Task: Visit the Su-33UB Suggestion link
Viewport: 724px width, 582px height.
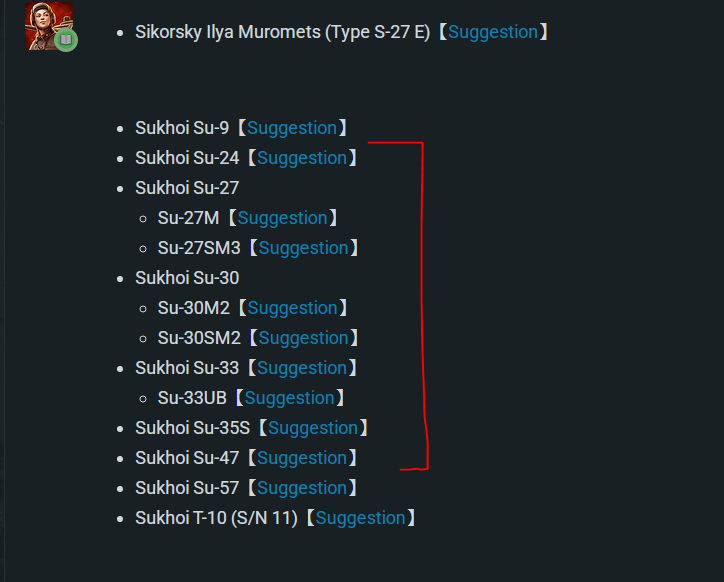Action: (290, 398)
